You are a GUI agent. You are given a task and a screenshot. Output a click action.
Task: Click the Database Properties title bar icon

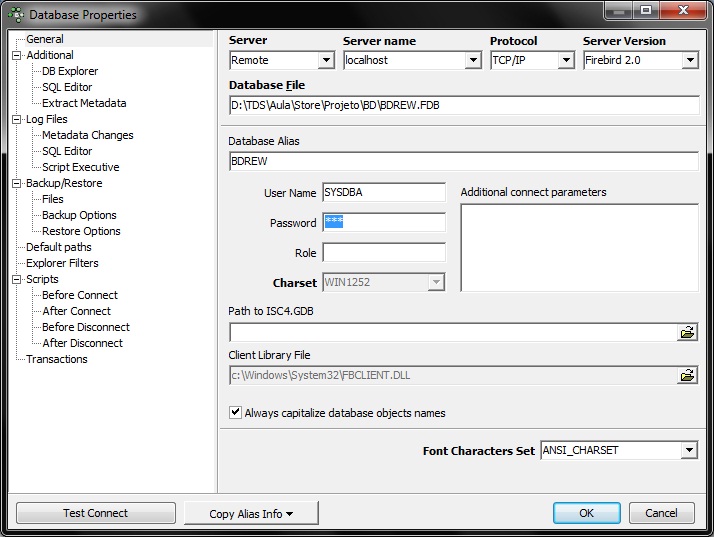click(16, 15)
